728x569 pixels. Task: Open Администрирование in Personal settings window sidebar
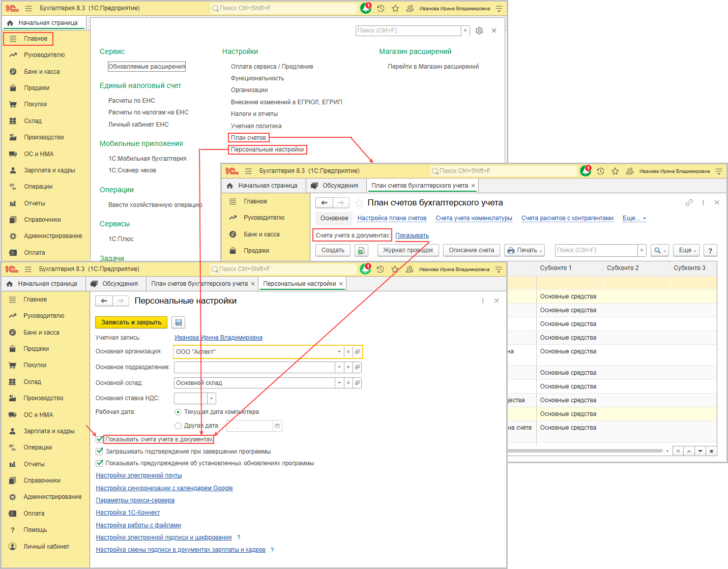click(52, 497)
